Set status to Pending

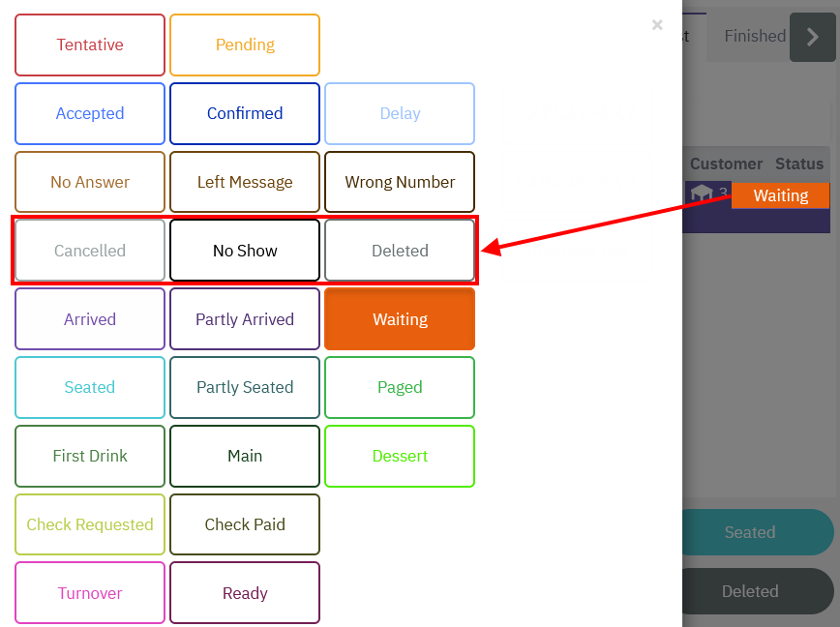coord(245,45)
